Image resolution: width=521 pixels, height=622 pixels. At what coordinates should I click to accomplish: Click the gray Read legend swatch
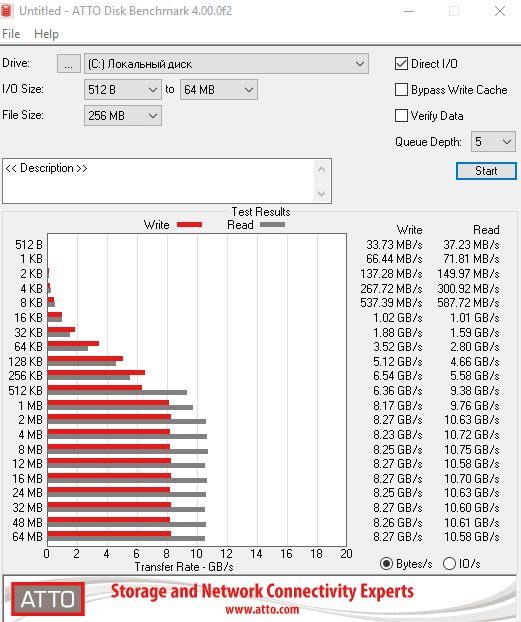[272, 225]
